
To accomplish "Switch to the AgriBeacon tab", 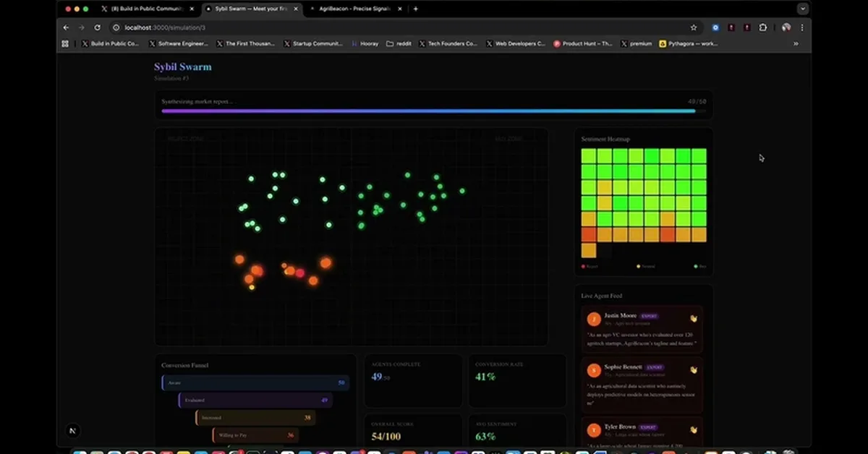I will point(354,9).
